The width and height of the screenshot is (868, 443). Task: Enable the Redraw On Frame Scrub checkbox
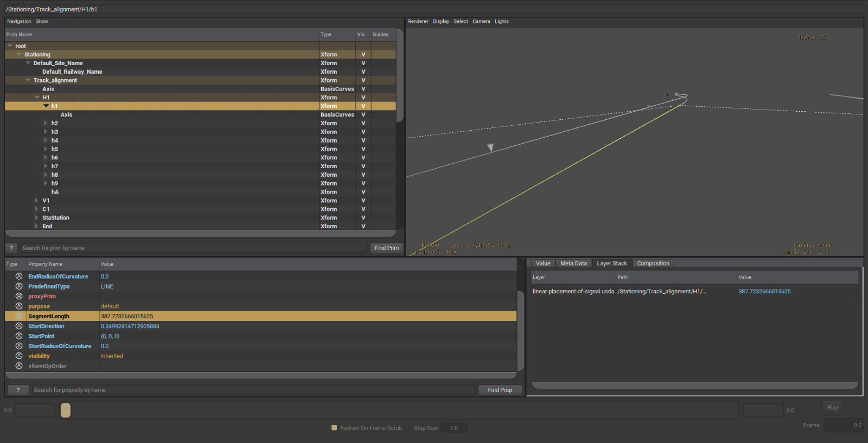click(334, 428)
